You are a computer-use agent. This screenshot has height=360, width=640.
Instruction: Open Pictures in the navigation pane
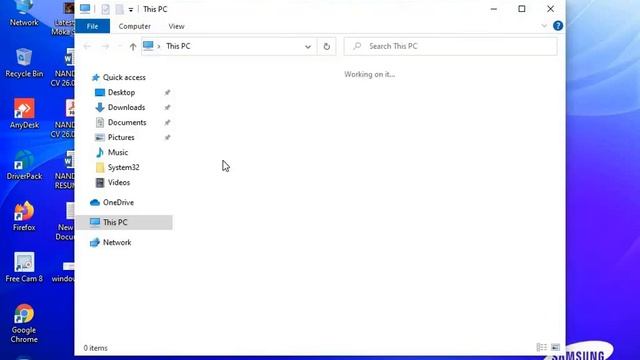click(121, 138)
